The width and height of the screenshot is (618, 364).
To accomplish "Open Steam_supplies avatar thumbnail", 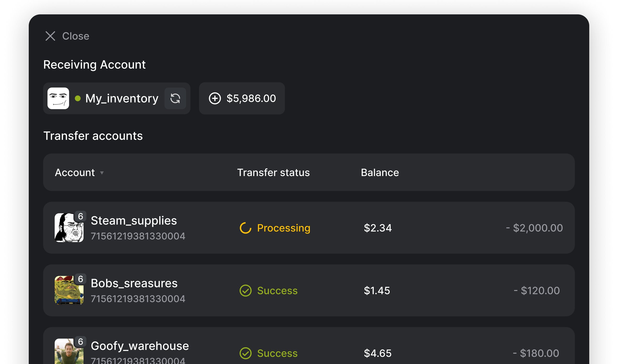I will click(69, 228).
